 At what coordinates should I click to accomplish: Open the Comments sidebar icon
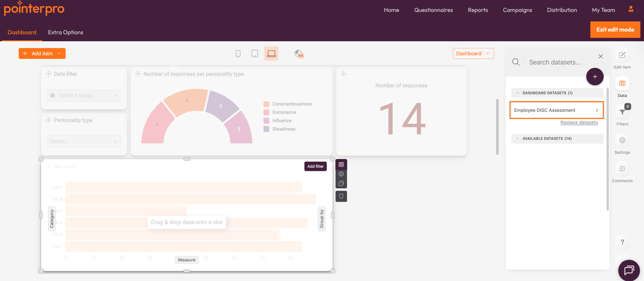[x=622, y=169]
